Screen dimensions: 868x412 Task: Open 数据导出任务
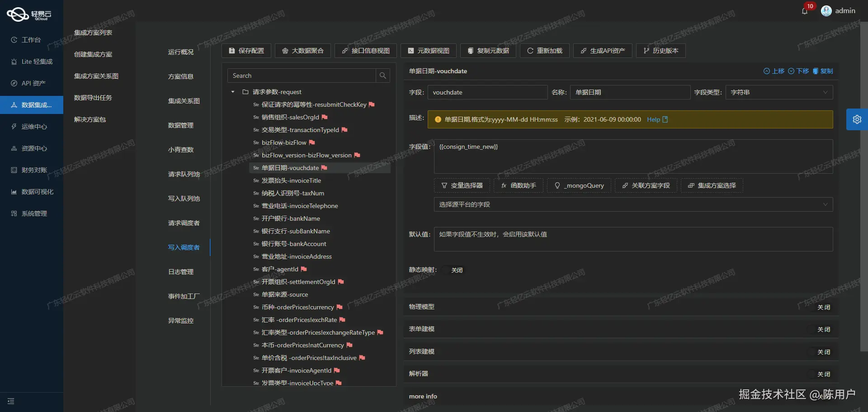point(93,98)
